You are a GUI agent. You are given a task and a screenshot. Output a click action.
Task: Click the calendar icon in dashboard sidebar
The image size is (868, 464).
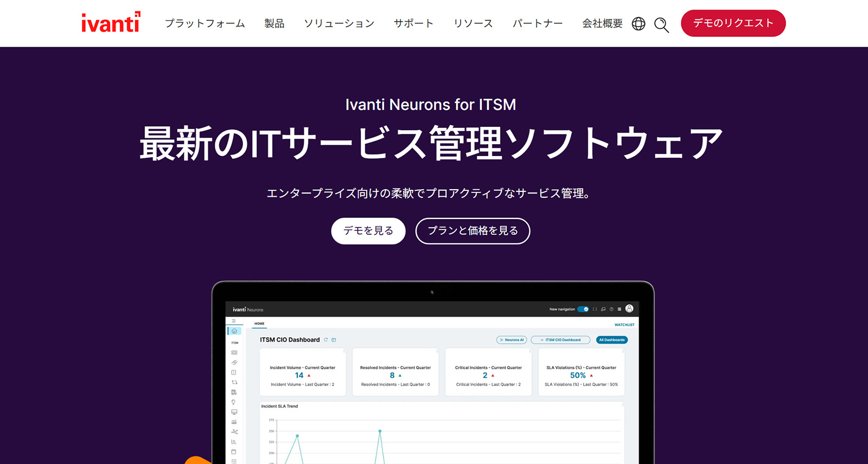[234, 452]
